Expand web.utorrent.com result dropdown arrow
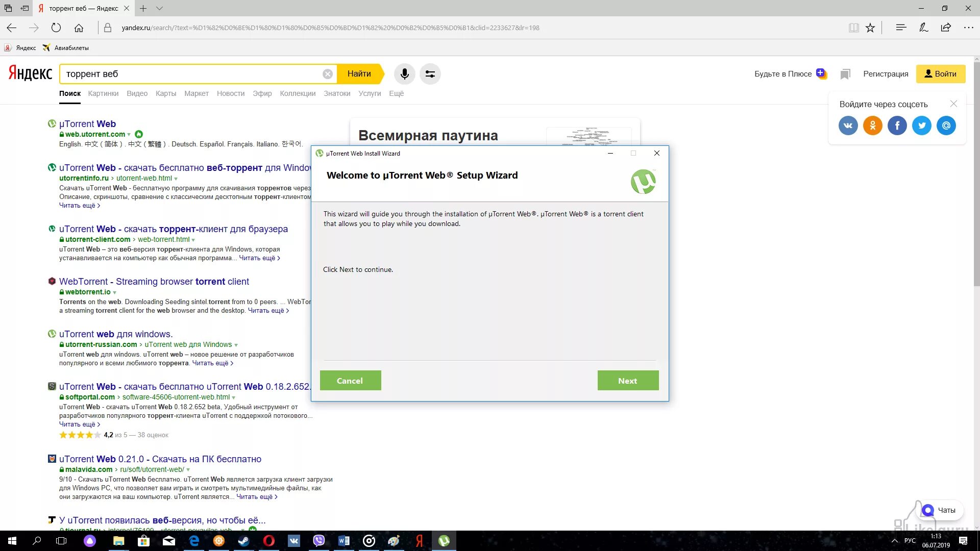 [x=129, y=135]
